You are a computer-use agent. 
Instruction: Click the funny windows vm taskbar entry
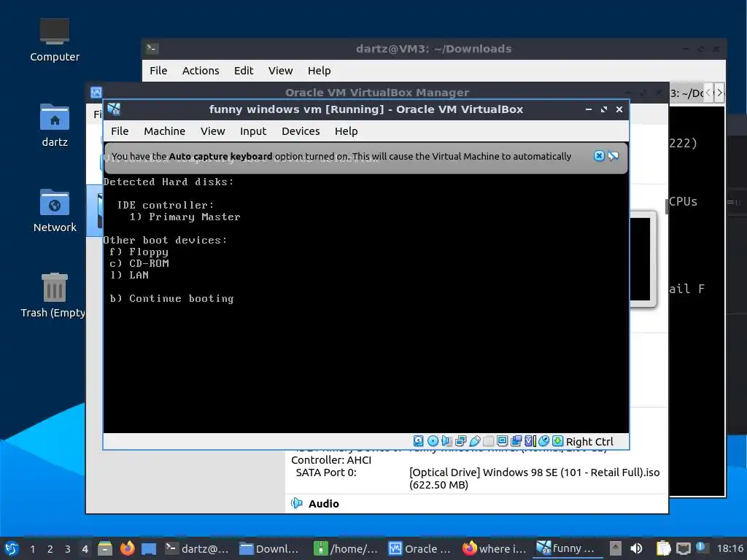click(x=566, y=548)
